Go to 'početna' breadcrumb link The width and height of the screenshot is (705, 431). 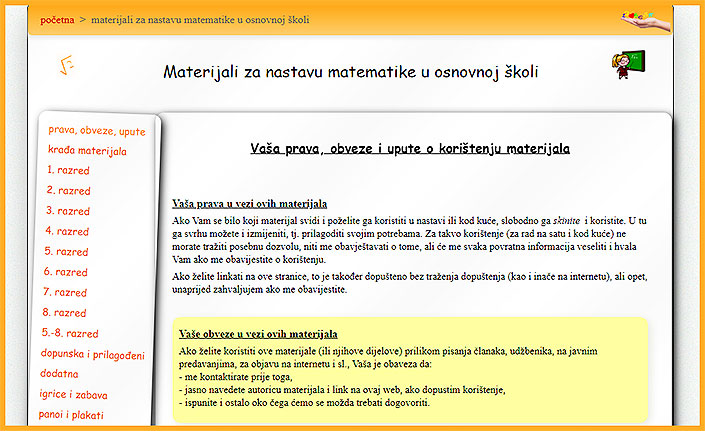57,20
